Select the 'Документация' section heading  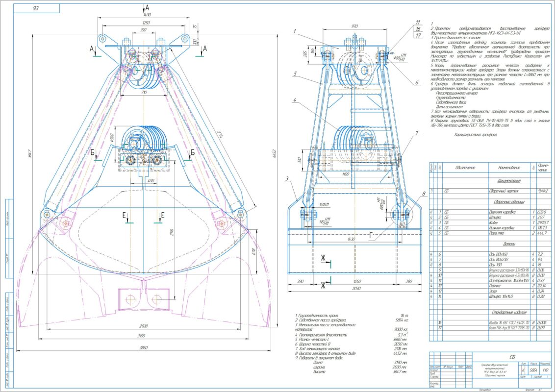coord(509,180)
